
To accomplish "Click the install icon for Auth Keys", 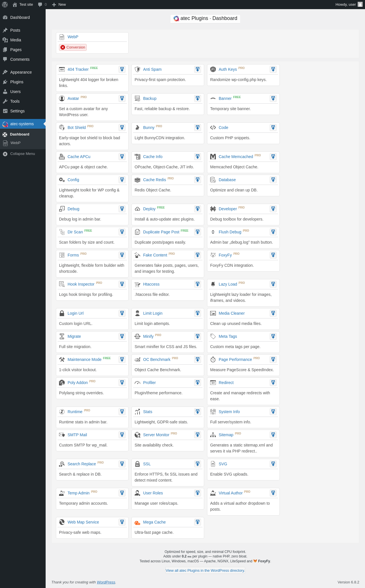I will (273, 69).
